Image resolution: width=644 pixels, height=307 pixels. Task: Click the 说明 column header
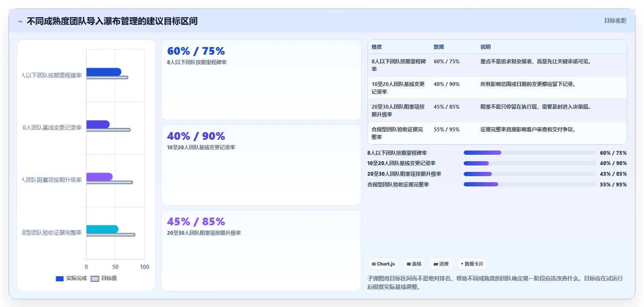485,47
